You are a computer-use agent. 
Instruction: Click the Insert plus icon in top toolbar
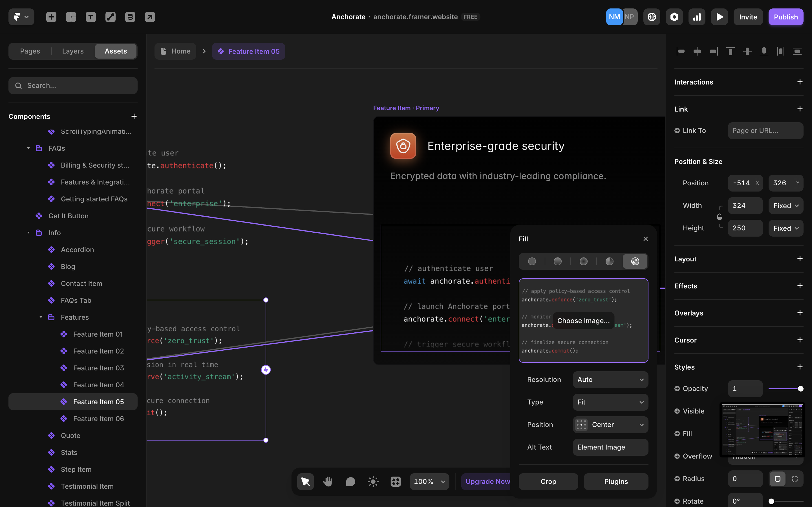tap(51, 17)
